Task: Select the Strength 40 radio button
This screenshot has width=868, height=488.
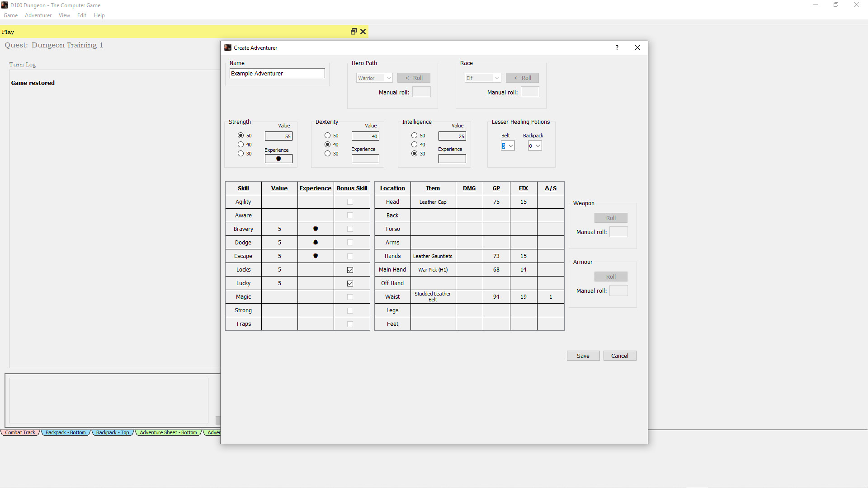Action: 241,145
